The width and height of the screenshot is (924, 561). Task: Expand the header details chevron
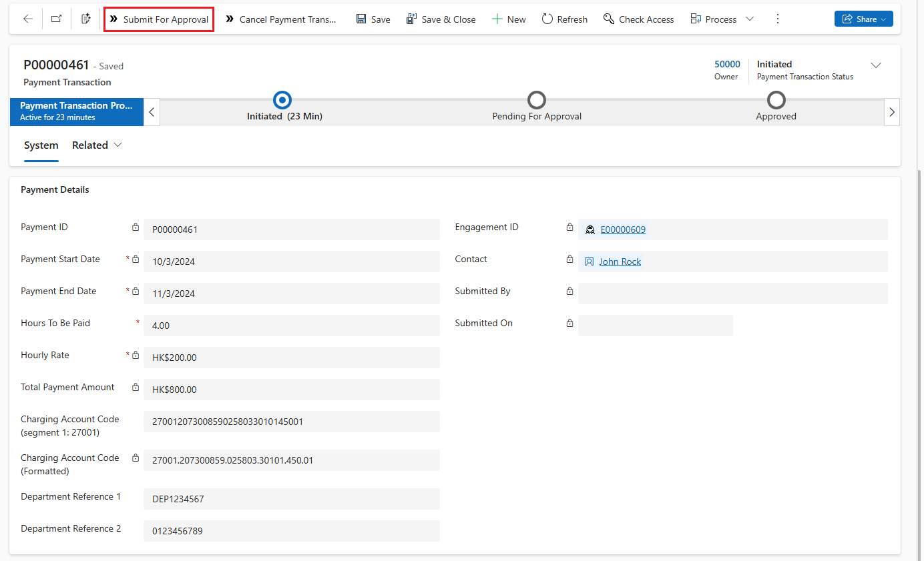pos(876,65)
